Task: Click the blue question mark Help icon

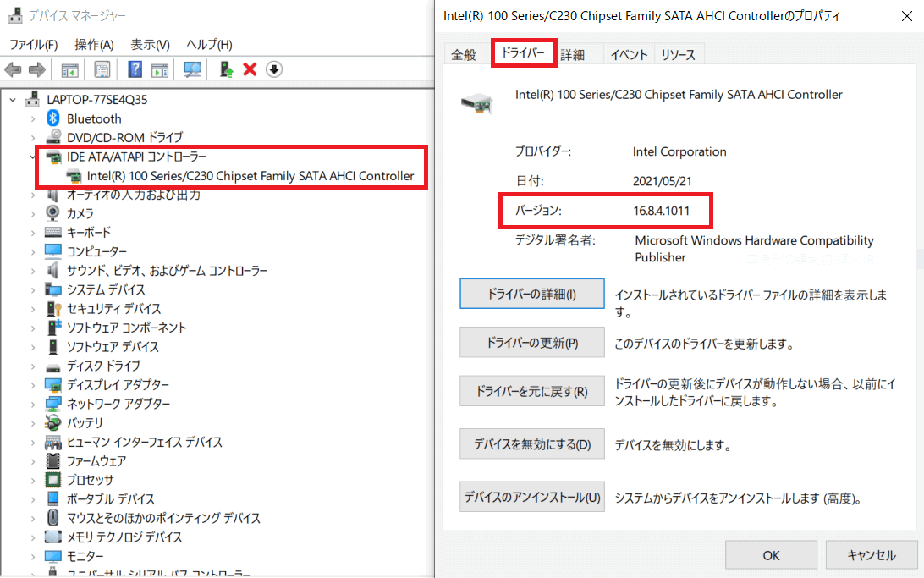Action: click(x=135, y=69)
